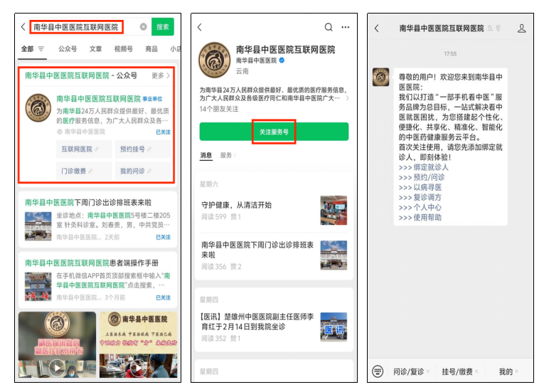This screenshot has width=544, height=392.
Task: Tap the >>> 使用帮助 link
Action: tap(420, 218)
